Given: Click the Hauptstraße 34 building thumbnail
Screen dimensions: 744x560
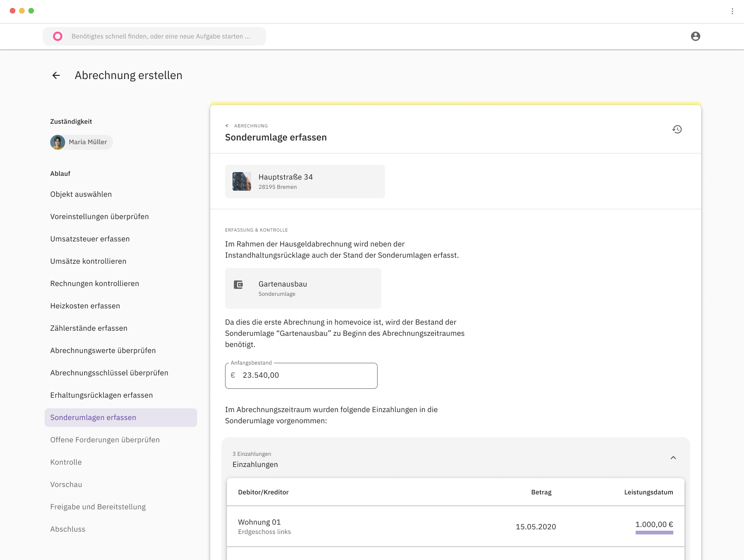Looking at the screenshot, I should pos(242,181).
